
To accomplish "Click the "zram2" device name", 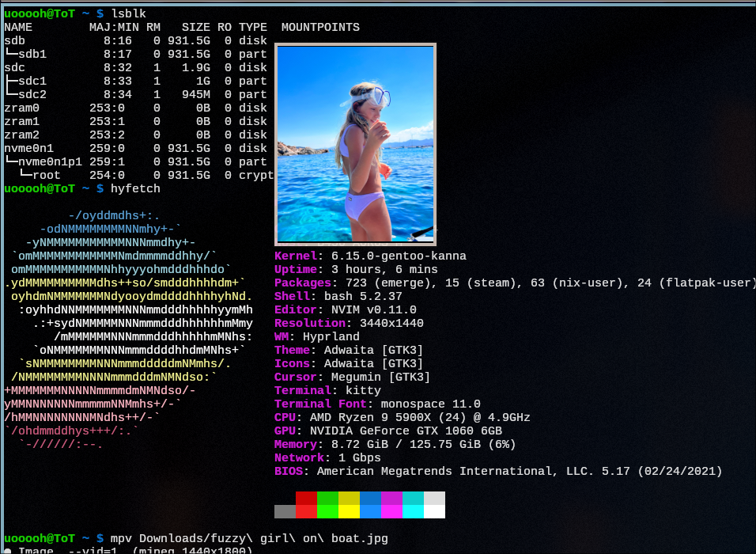I will 21,135.
